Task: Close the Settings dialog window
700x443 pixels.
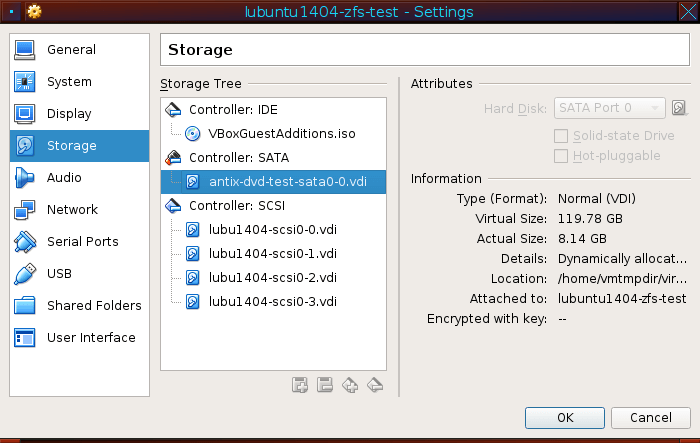Action: (x=688, y=12)
